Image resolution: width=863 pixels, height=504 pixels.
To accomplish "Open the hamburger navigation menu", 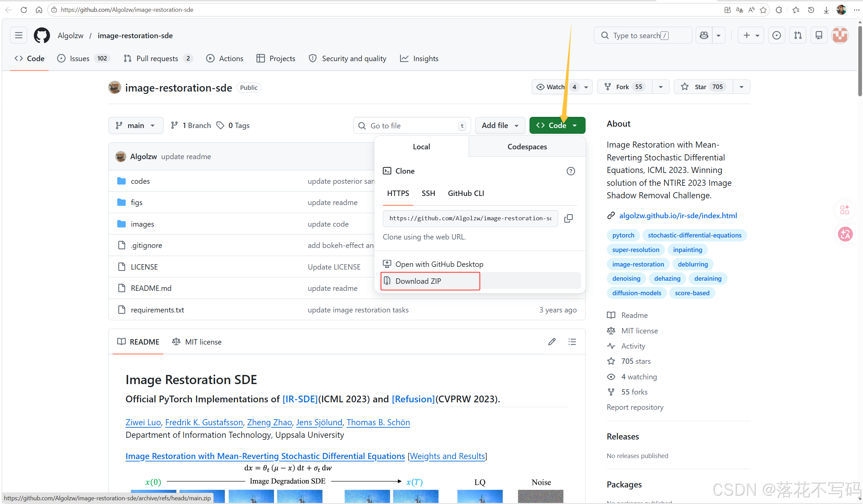I will [19, 35].
